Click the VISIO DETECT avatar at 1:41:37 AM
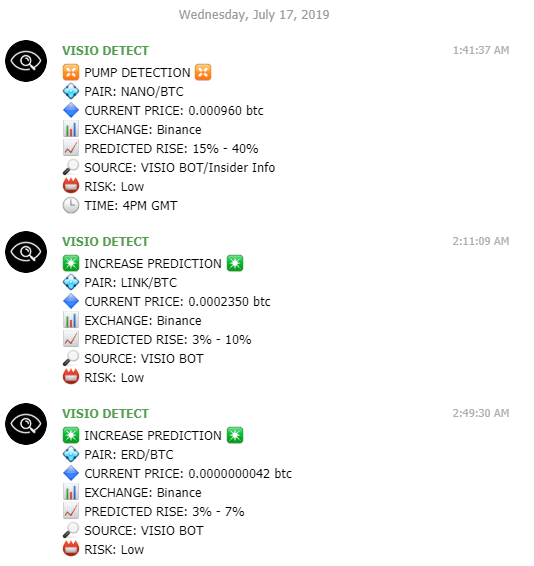Screen dimensions: 534x566 point(26,61)
